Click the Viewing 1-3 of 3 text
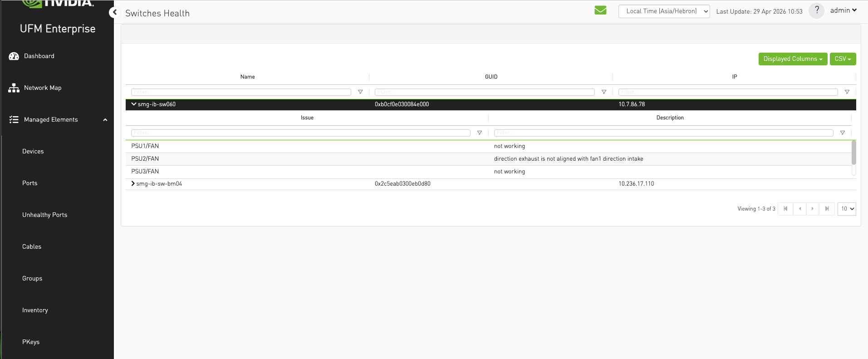 (756, 209)
